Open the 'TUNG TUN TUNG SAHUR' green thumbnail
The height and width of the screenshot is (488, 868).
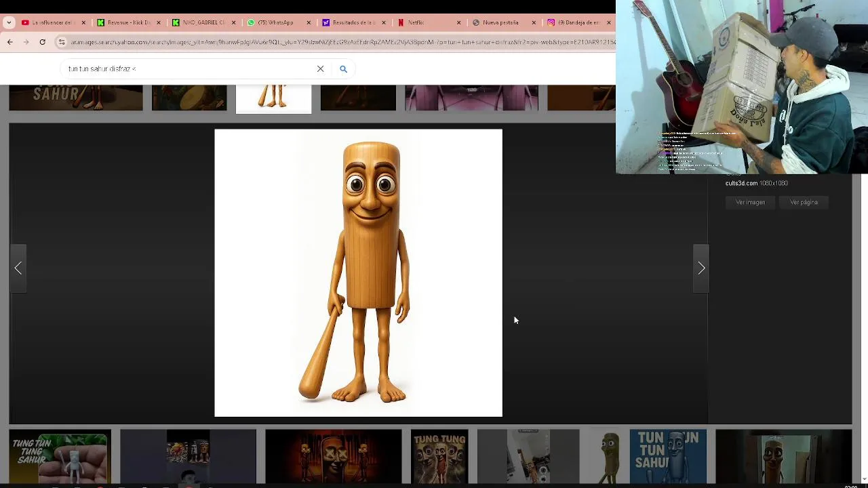[x=60, y=456]
